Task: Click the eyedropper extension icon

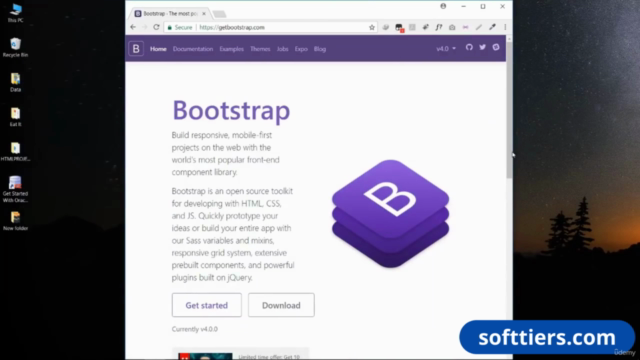Action: [492, 27]
